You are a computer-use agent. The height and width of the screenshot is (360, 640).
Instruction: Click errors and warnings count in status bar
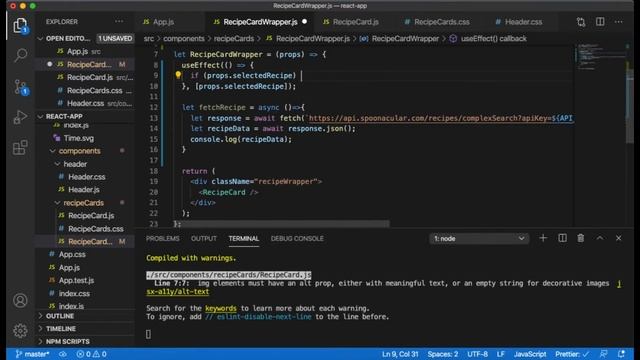point(91,354)
